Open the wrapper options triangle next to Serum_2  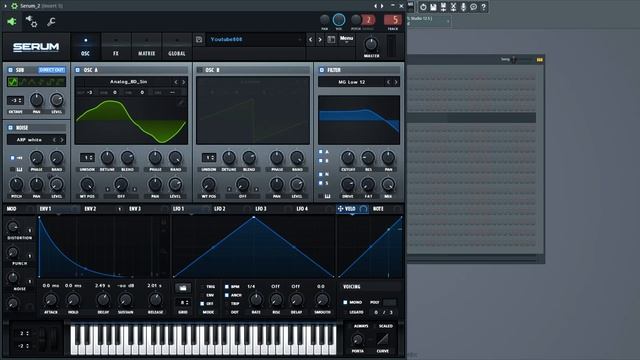click(6, 6)
